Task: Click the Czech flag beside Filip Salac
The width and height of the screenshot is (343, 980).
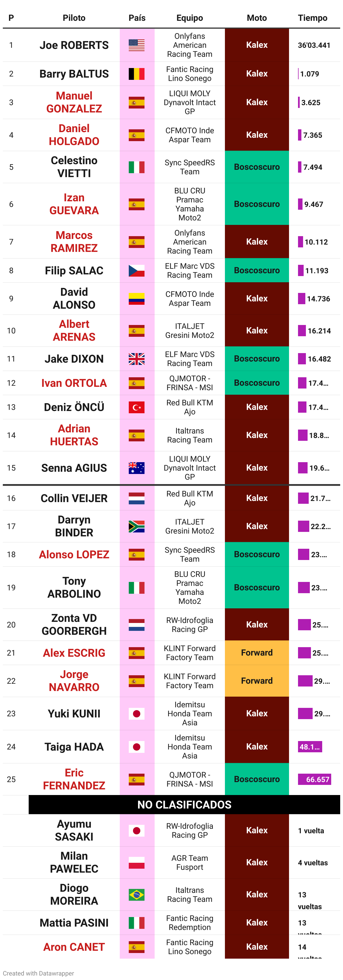Action: point(137,270)
